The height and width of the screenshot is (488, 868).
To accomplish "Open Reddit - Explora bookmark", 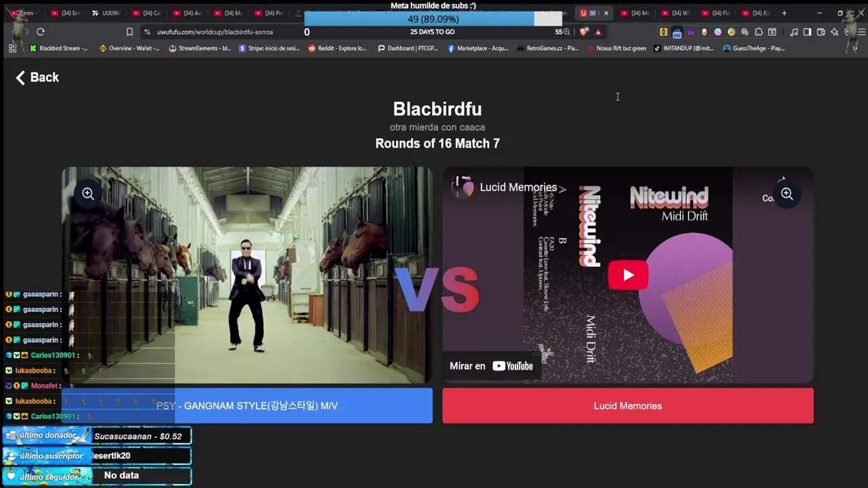I will 337,48.
